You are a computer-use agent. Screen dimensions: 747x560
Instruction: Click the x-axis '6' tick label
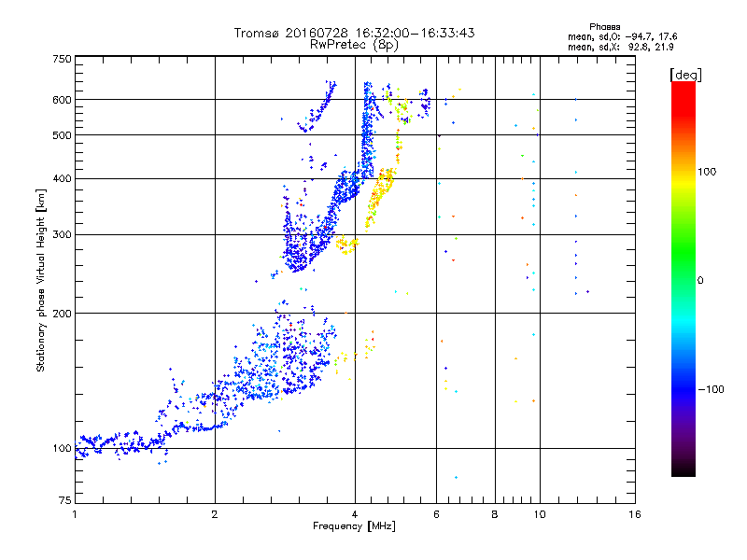[x=436, y=514]
